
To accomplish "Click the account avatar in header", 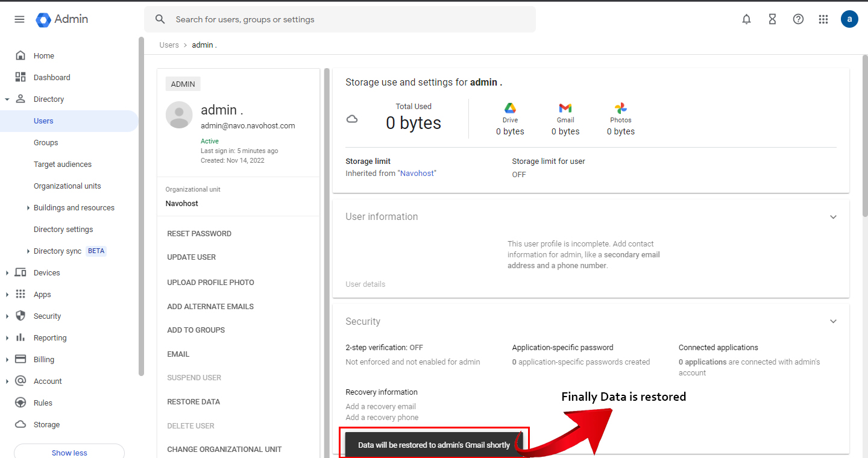I will tap(849, 19).
